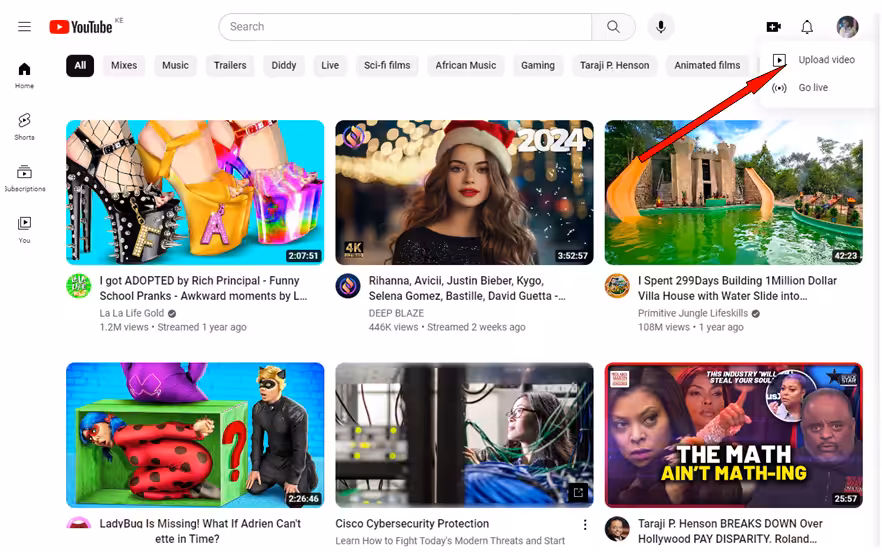Open Cisco Cybersecurity Protection ad title
The width and height of the screenshot is (882, 552).
412,523
